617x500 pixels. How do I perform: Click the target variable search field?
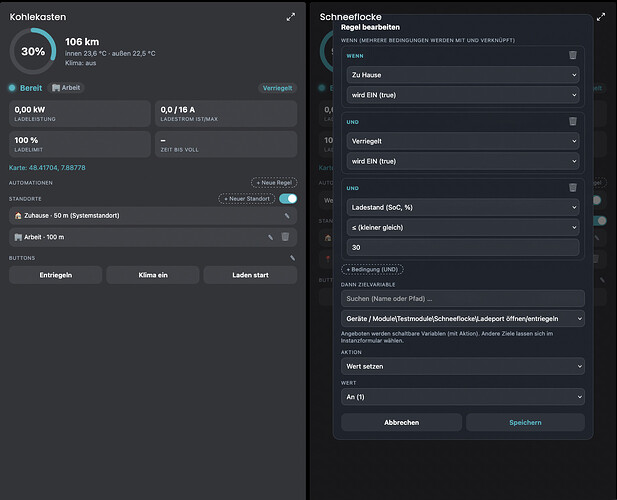pyautogui.click(x=463, y=299)
